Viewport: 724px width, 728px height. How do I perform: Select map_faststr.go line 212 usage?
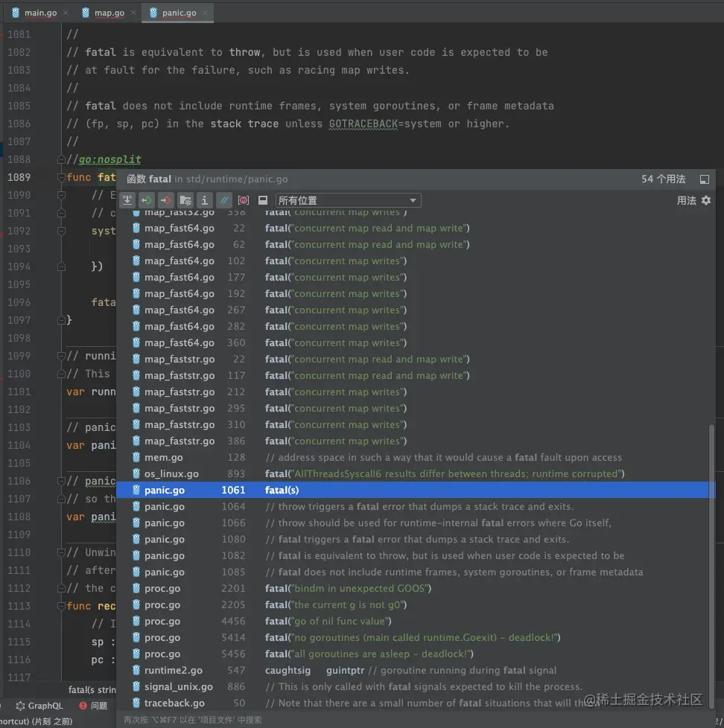(413, 392)
